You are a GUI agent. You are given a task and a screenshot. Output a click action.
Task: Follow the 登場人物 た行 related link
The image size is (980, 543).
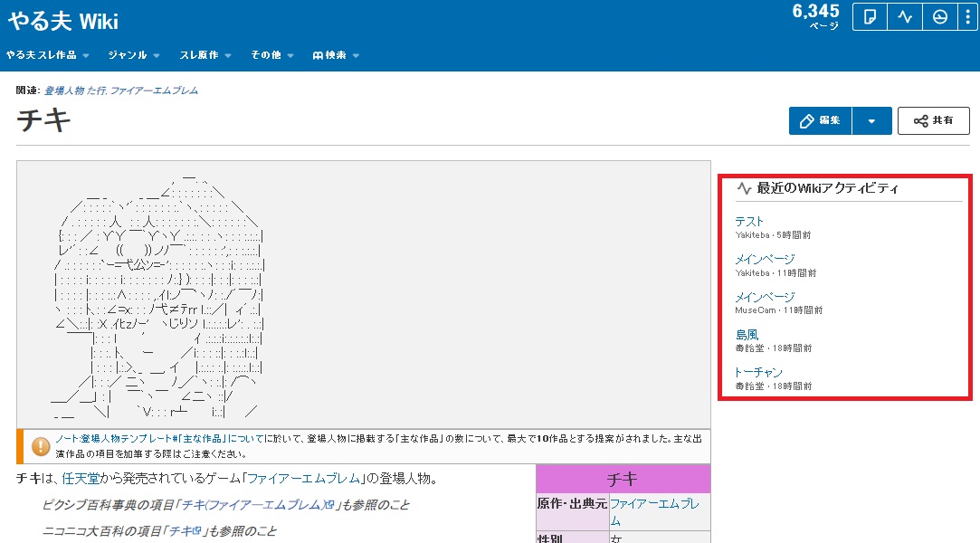(75, 90)
